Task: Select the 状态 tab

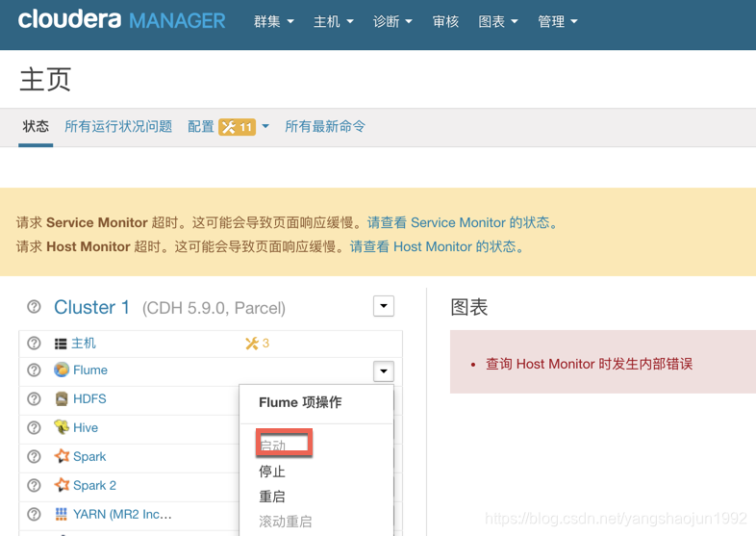Action: [x=36, y=126]
